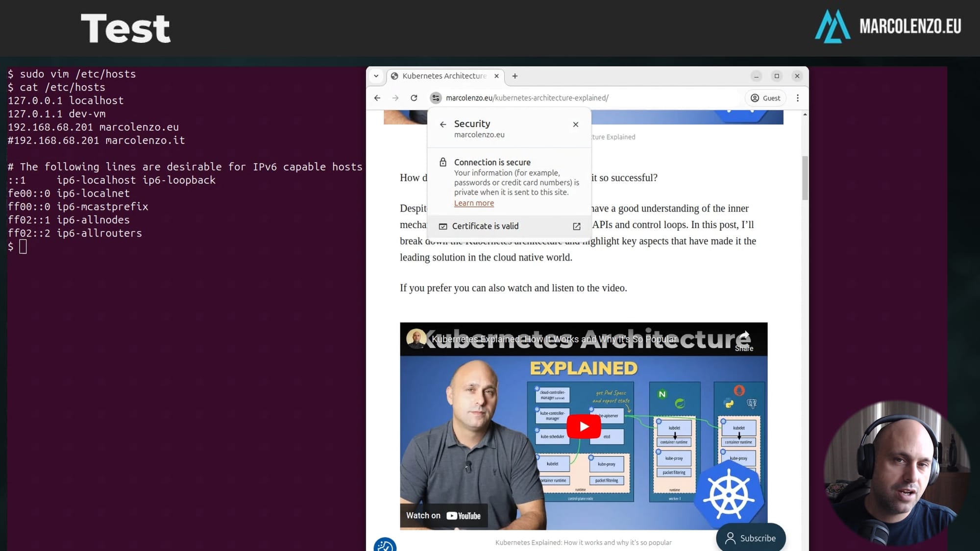Click Certificate is valid entry

coord(485,226)
